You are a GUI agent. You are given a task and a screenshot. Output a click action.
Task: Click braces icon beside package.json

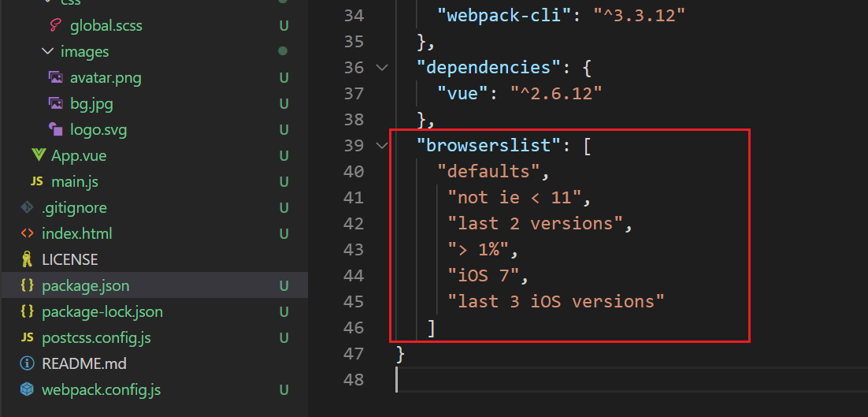tap(27, 286)
